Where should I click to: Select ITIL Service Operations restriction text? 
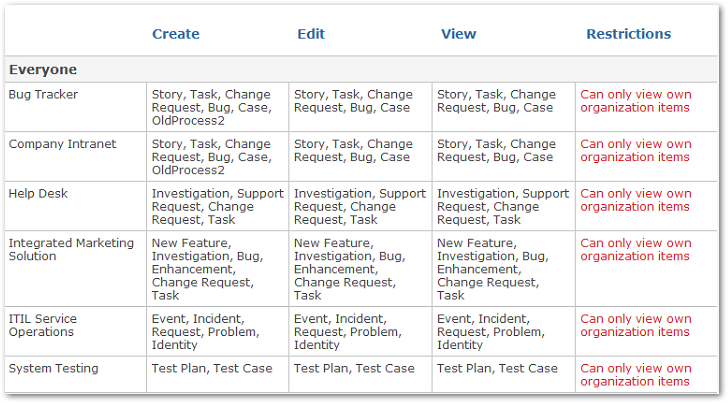point(636,325)
